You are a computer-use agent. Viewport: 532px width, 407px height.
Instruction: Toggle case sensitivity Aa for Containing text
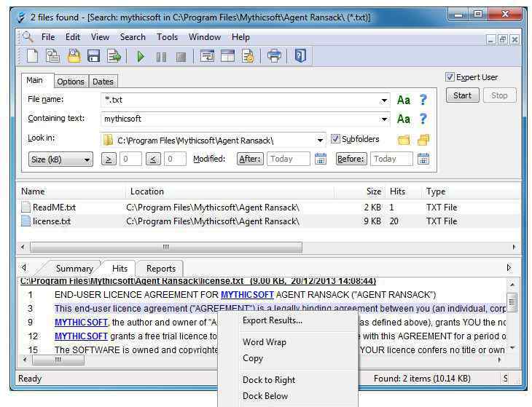point(404,119)
